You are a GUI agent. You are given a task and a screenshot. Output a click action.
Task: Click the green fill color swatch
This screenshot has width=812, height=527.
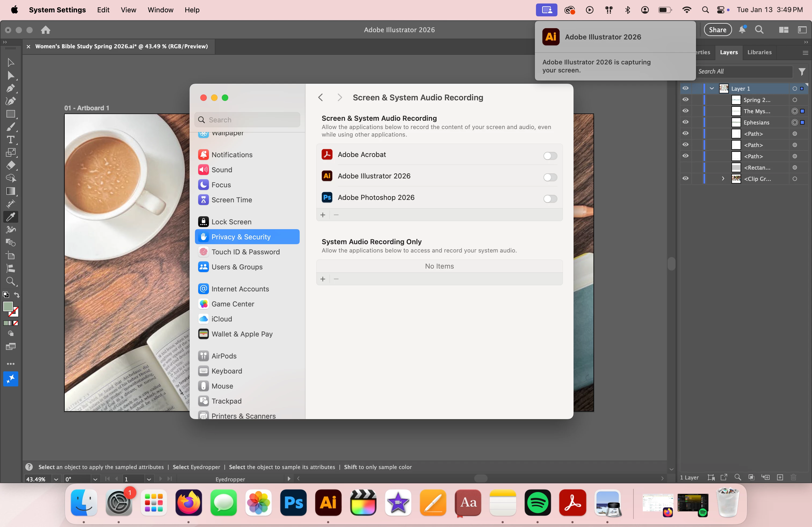pos(8,306)
